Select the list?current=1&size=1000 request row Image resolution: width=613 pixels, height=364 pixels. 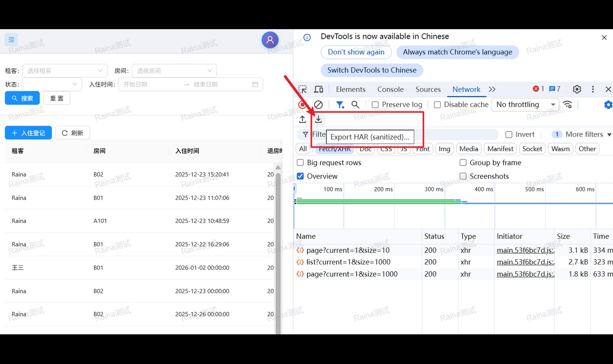point(453,262)
